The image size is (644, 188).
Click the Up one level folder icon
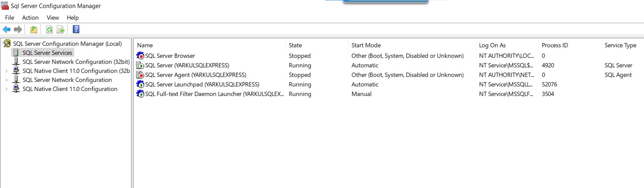pos(34,29)
